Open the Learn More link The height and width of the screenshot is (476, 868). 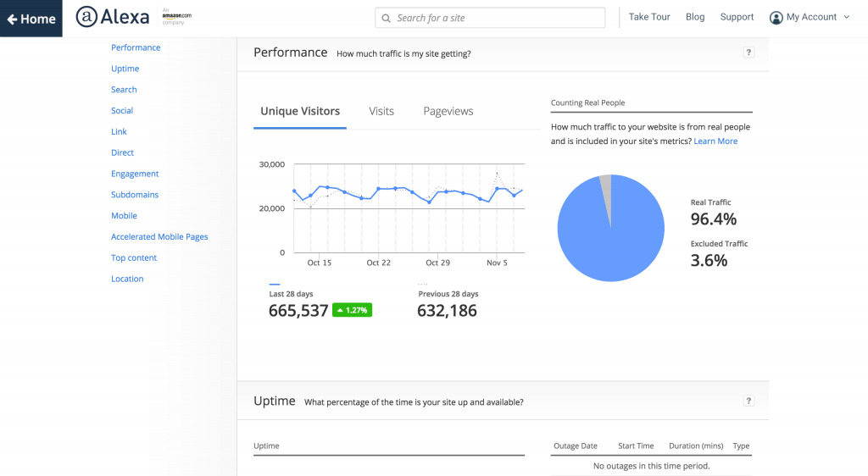(715, 141)
